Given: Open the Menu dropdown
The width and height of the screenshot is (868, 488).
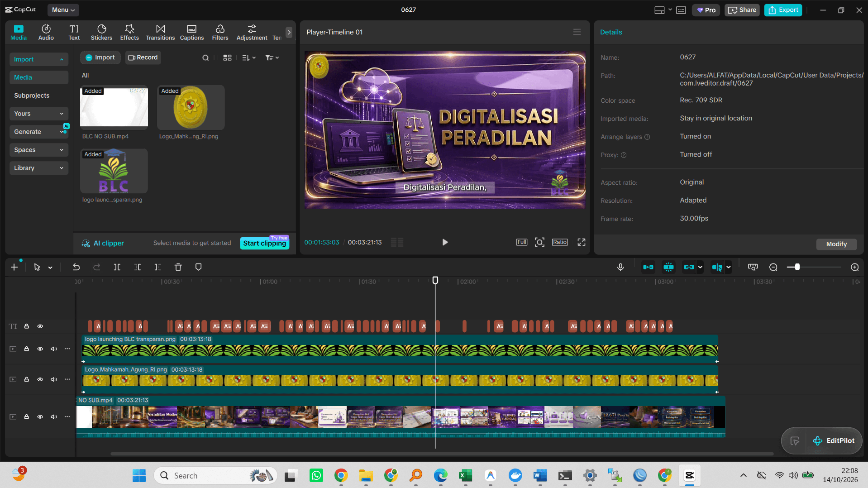Looking at the screenshot, I should point(63,10).
